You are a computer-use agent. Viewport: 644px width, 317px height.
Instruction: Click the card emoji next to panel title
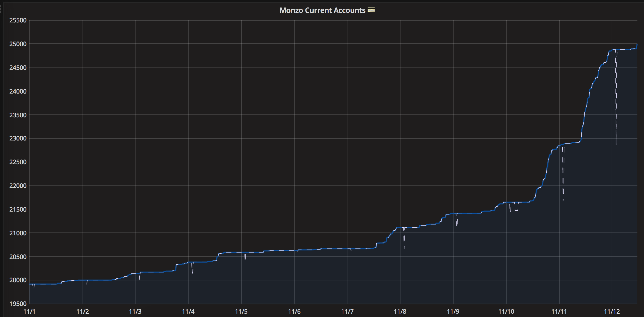click(371, 10)
